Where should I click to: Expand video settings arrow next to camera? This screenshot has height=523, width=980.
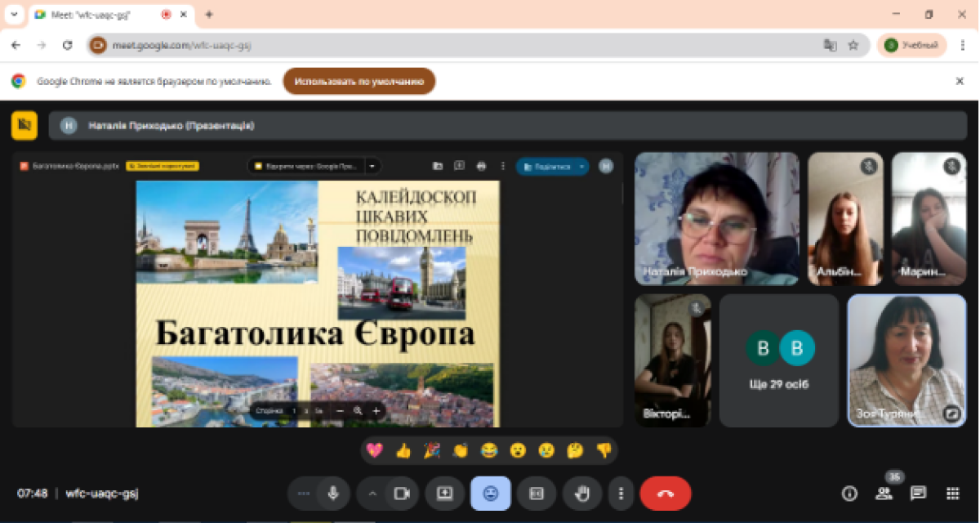373,494
